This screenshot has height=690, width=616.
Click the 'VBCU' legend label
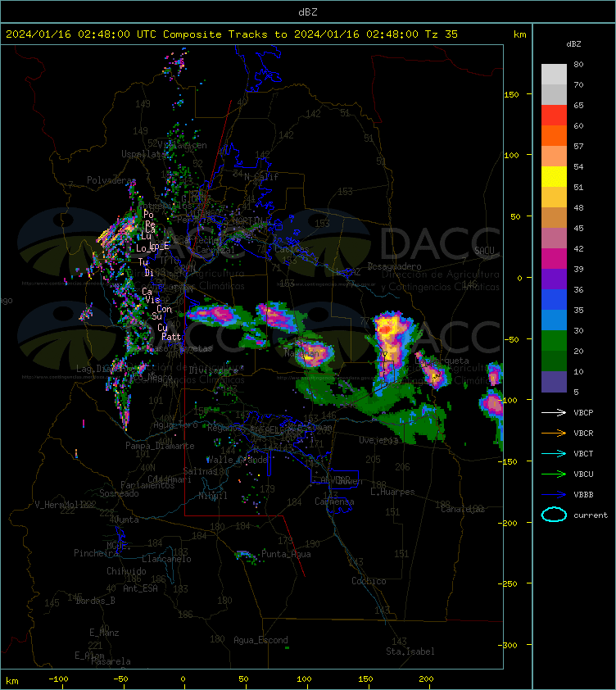point(583,474)
